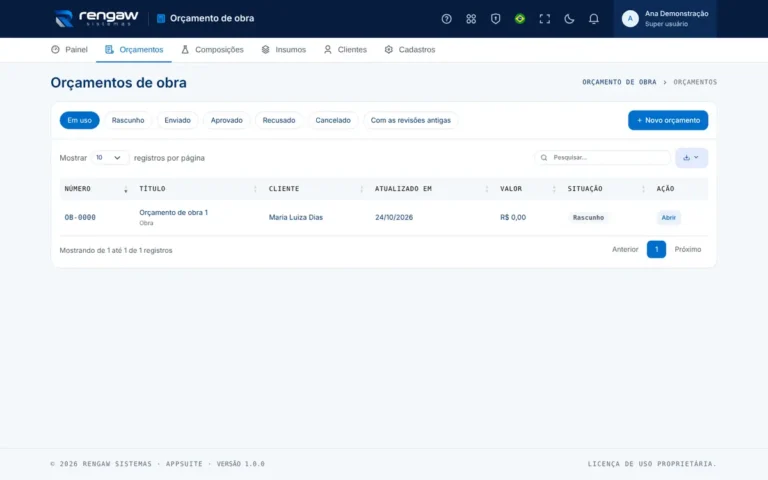The image size is (768, 480).
Task: Go to Anterior page
Action: click(x=625, y=249)
